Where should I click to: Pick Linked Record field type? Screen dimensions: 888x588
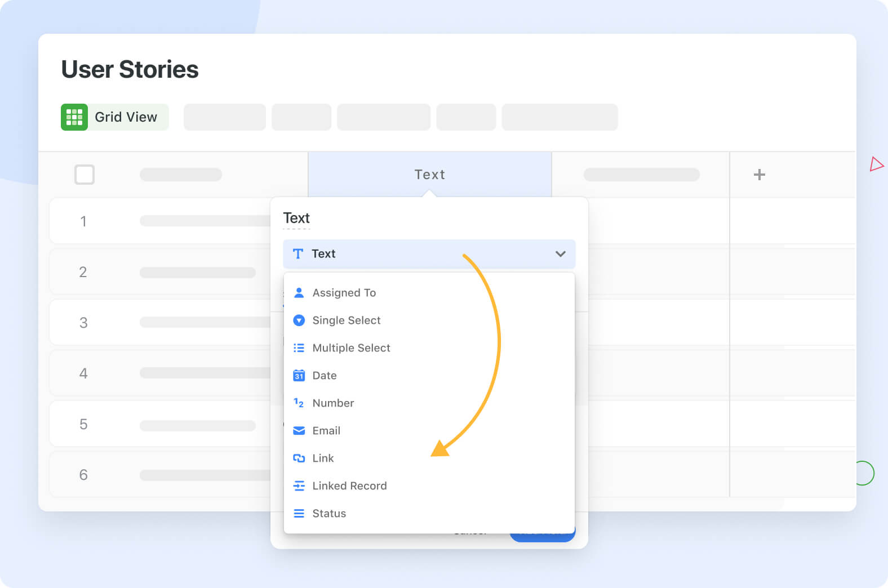(x=429, y=486)
